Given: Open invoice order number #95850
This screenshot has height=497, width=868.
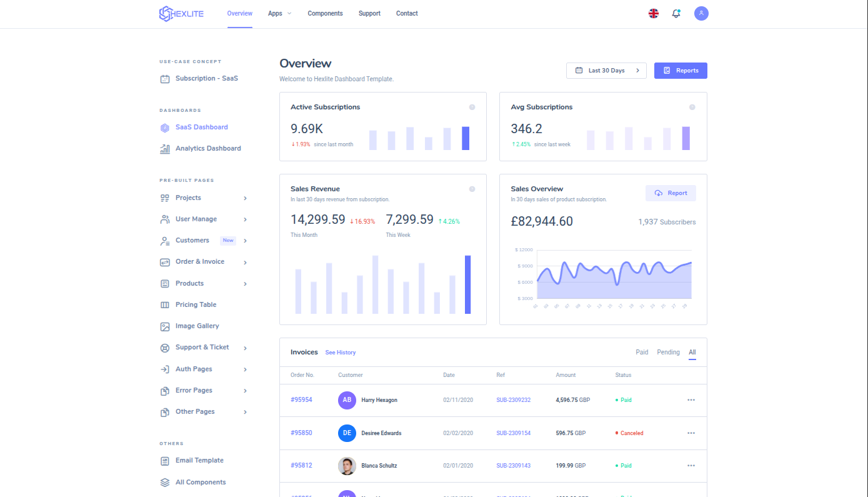Looking at the screenshot, I should 301,433.
